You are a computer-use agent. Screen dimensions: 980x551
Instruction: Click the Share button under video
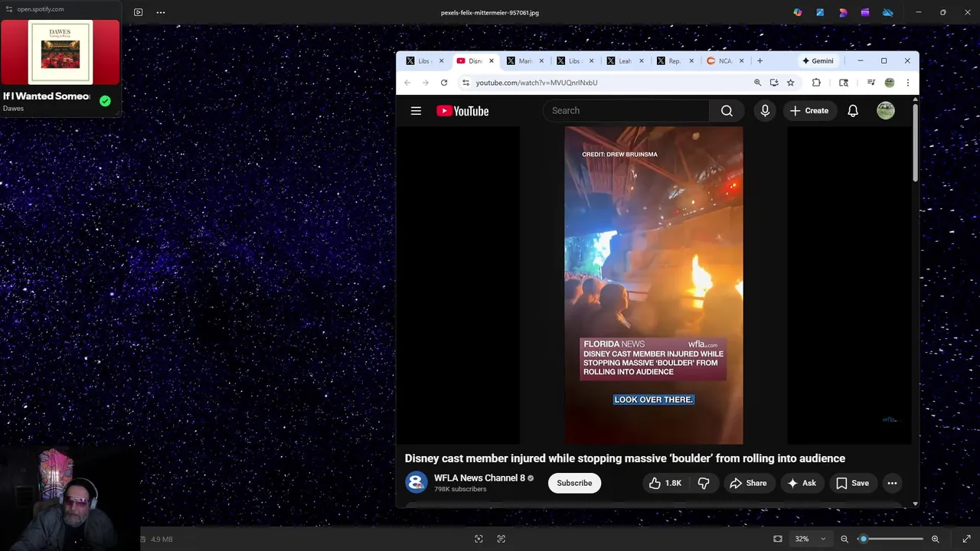tap(748, 483)
